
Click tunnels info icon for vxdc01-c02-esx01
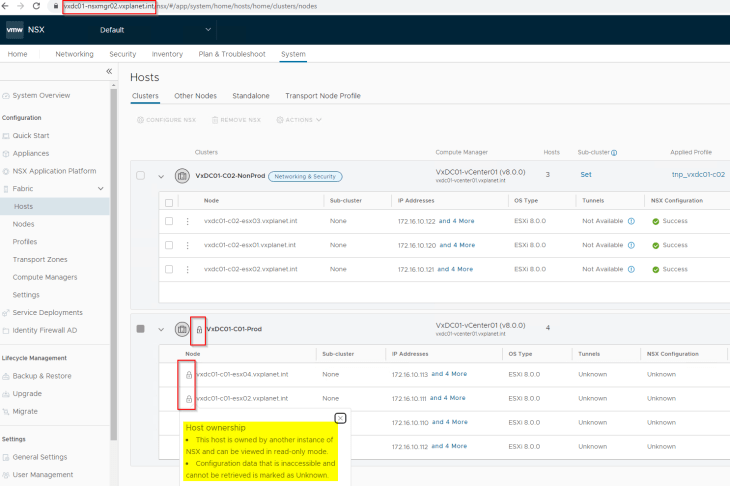pos(631,245)
